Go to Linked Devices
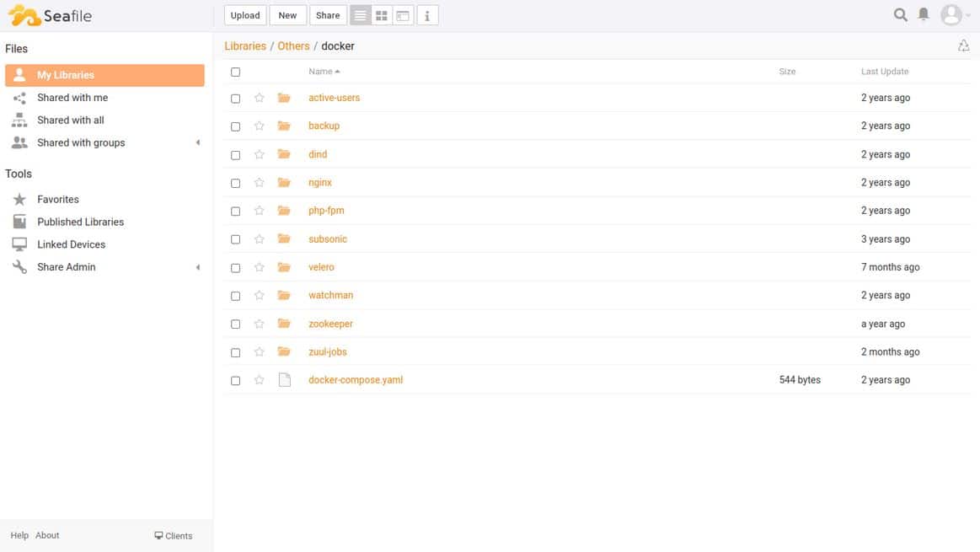980x552 pixels. point(72,244)
